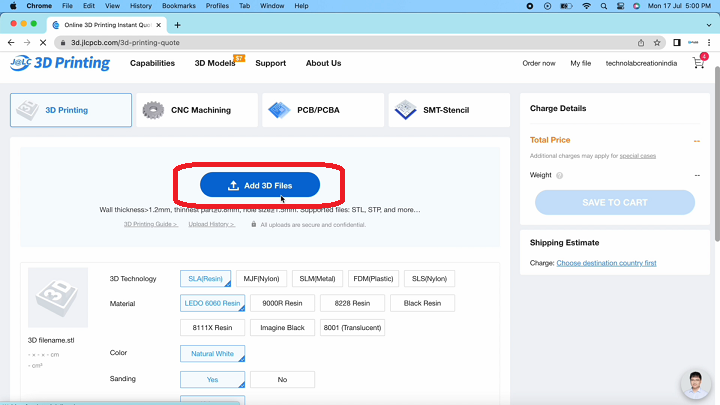Screen dimensions: 720x405
Task: Choose Black Resin material
Action: (x=422, y=303)
